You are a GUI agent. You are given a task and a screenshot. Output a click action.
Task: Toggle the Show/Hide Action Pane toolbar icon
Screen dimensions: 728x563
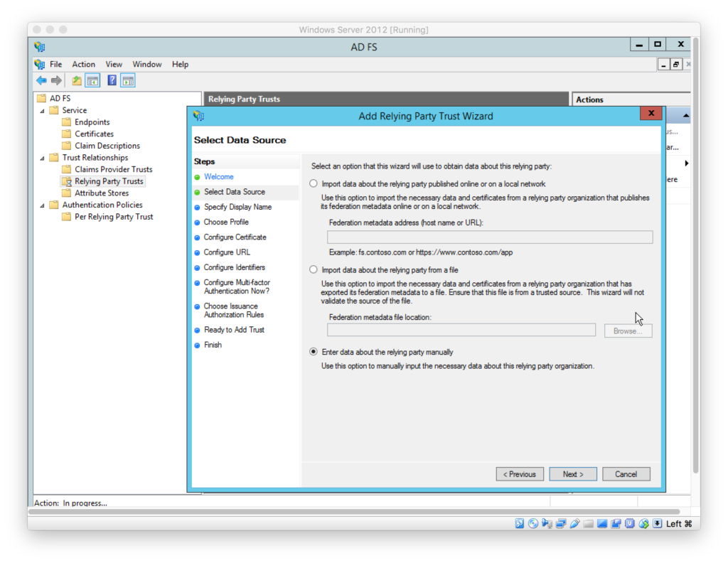pos(128,81)
